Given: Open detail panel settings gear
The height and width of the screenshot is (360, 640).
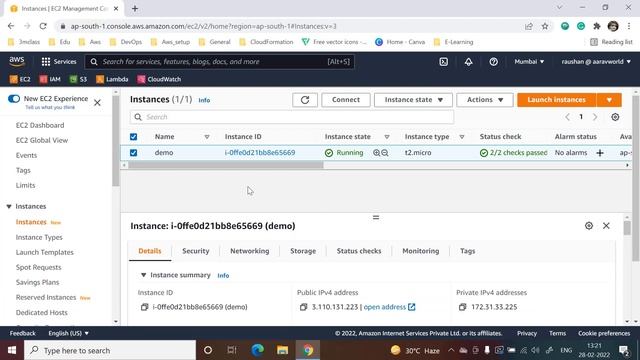Looking at the screenshot, I should 589,226.
